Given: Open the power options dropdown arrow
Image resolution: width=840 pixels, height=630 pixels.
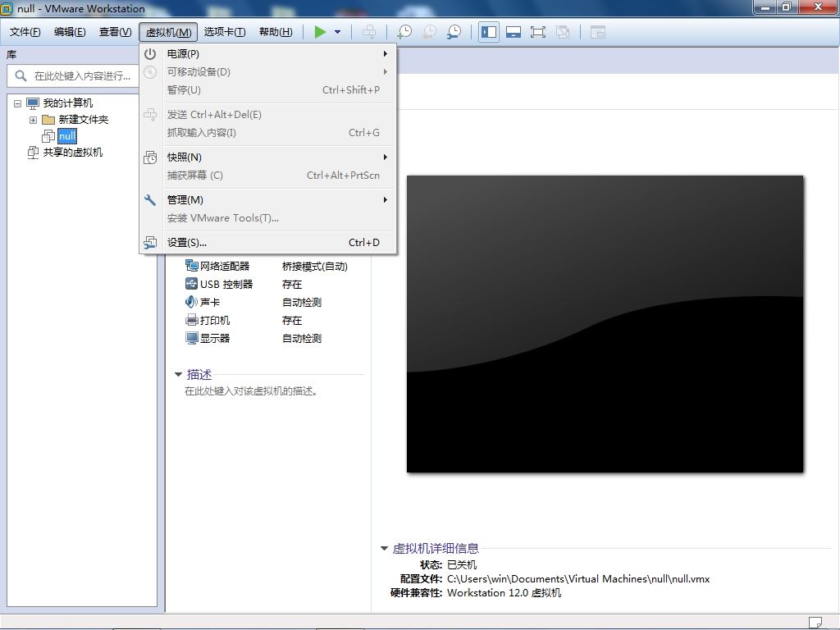Looking at the screenshot, I should point(337,32).
